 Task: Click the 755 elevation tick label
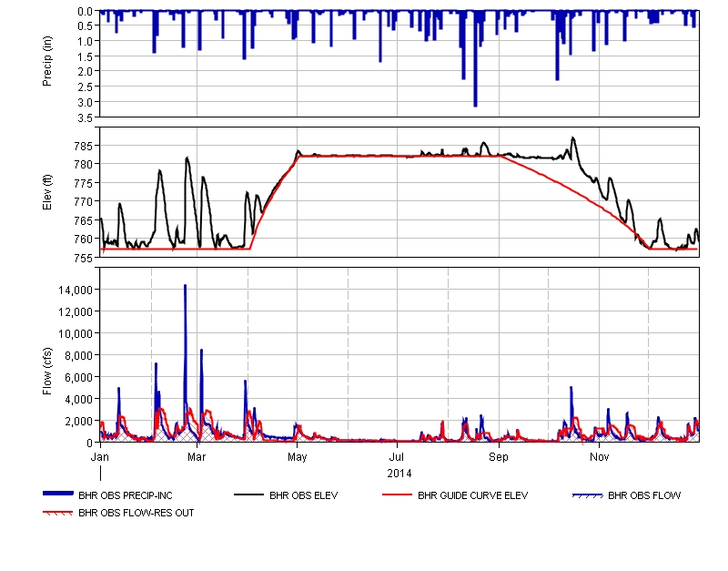pyautogui.click(x=84, y=258)
